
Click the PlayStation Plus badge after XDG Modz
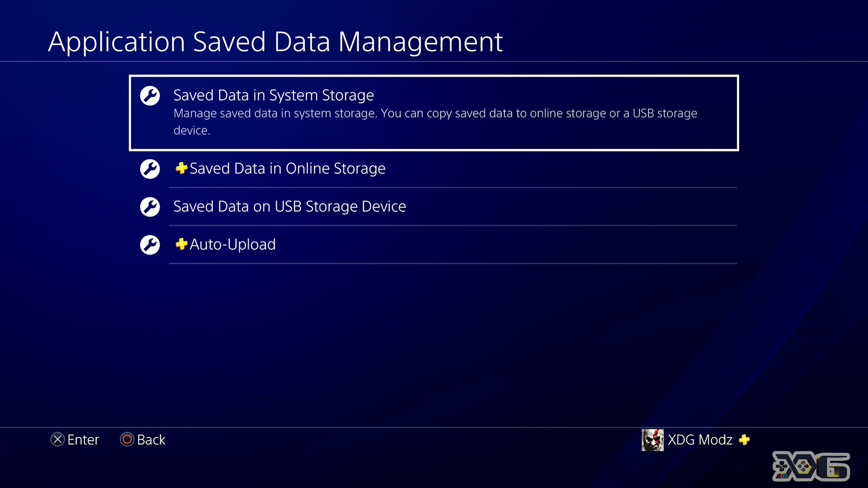[x=744, y=440]
